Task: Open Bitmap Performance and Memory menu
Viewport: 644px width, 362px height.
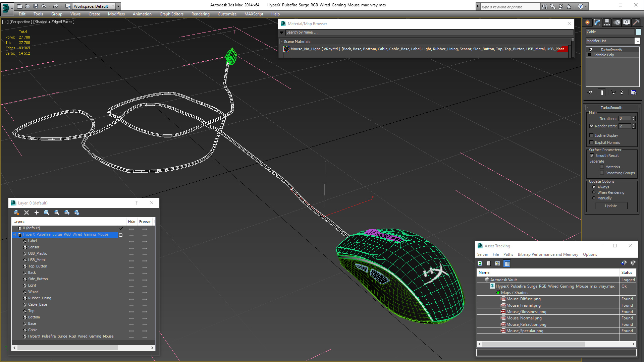Action: point(548,254)
